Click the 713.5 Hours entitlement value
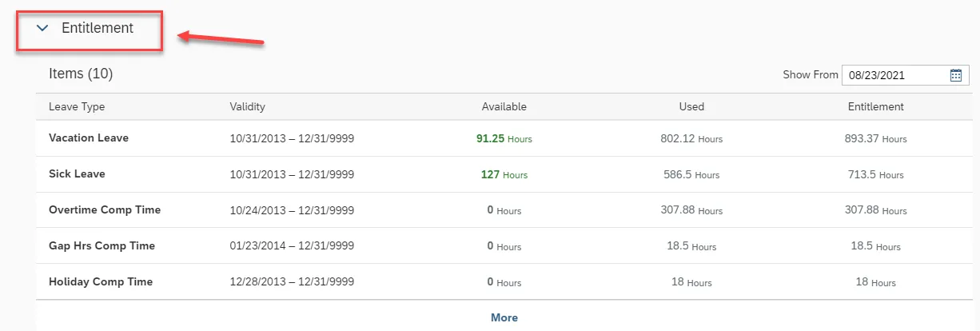Viewport: 980px width, 331px height. point(875,174)
